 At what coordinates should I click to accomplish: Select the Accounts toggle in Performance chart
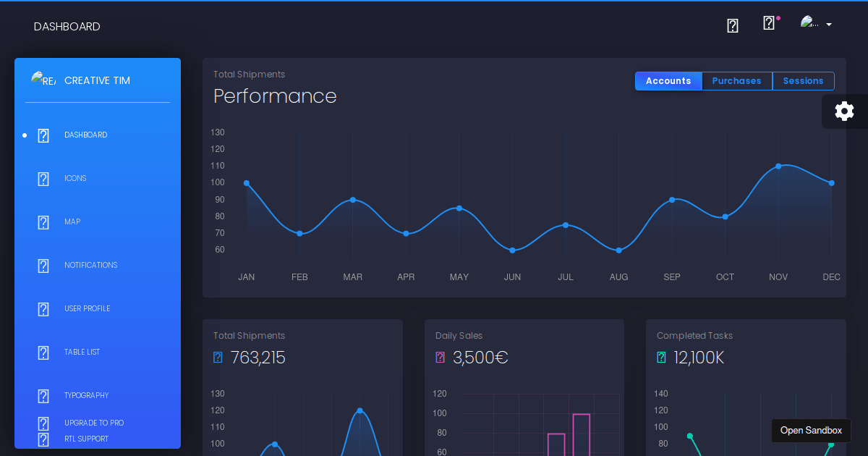click(668, 80)
